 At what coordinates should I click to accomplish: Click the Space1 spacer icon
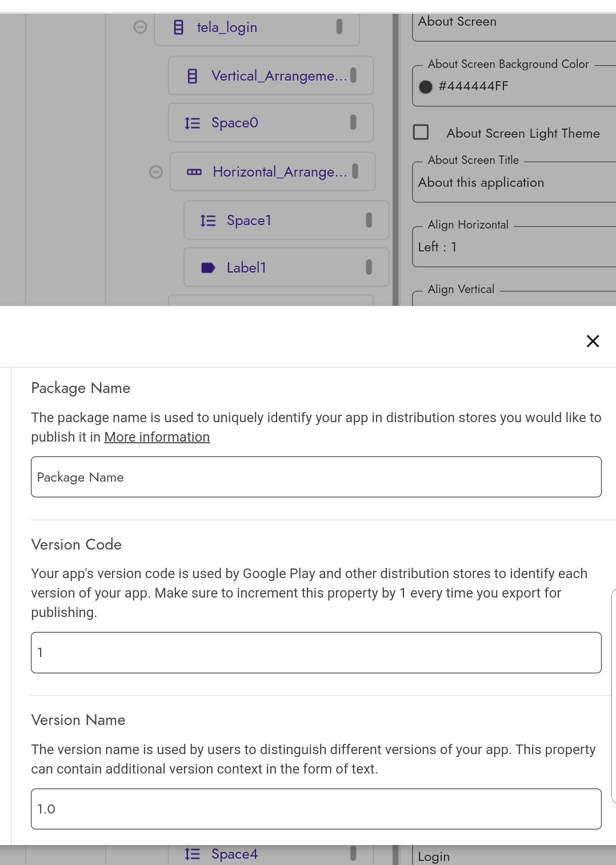point(208,221)
